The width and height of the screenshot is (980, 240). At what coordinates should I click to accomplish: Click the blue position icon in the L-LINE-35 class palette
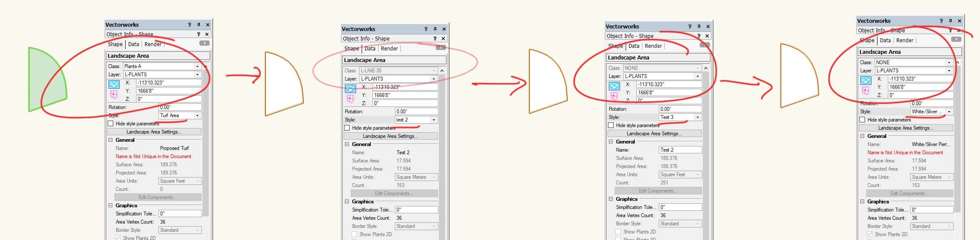[x=350, y=88]
